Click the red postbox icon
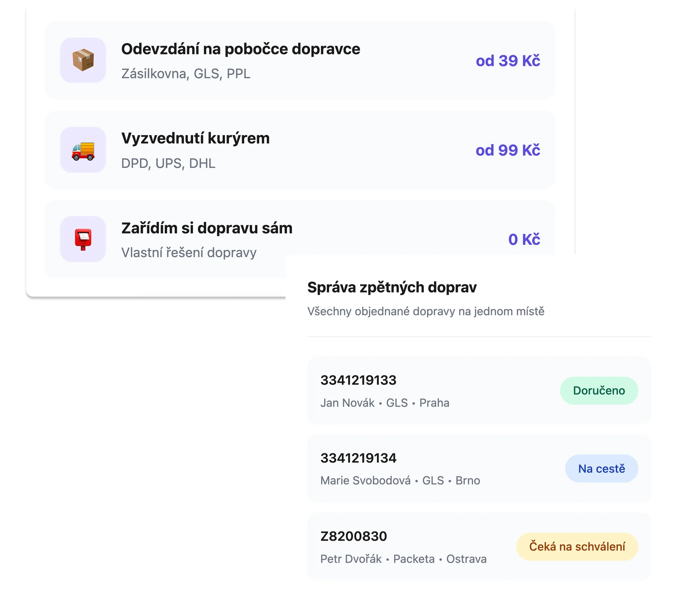The width and height of the screenshot is (684, 616). tap(83, 239)
